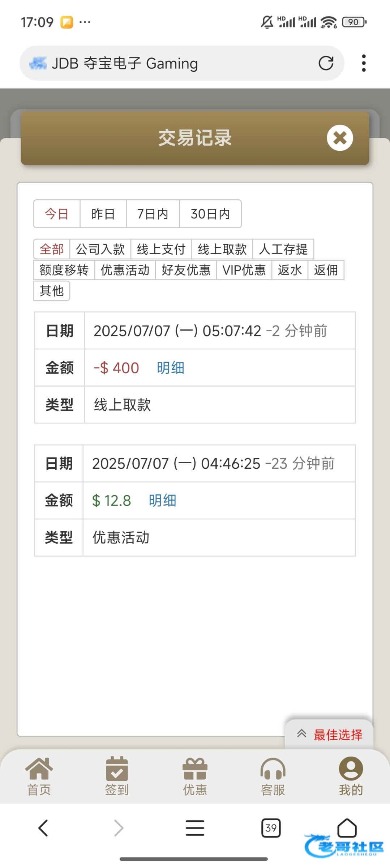Select the 昨日 date filter
Viewport: 390px width, 868px height.
103,214
